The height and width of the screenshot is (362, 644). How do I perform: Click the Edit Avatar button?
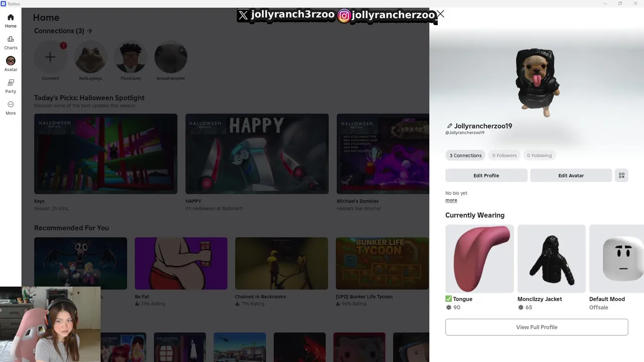pyautogui.click(x=571, y=175)
